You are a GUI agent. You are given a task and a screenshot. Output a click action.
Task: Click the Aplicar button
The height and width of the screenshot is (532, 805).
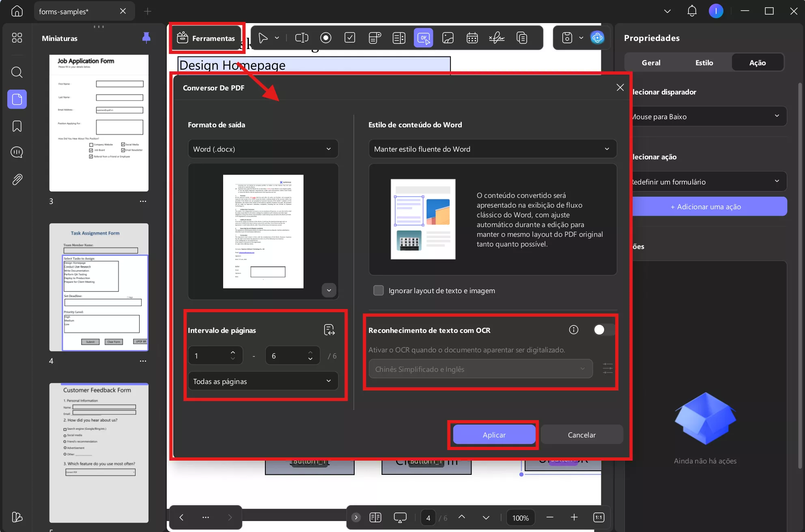493,434
